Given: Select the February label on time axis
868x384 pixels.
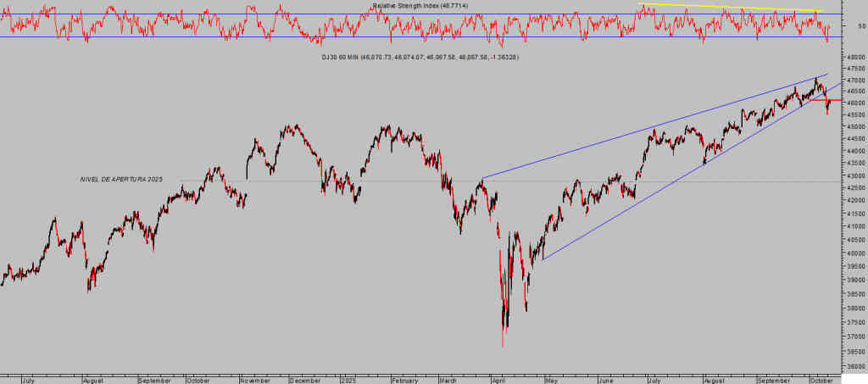Looking at the screenshot, I should pyautogui.click(x=404, y=381).
